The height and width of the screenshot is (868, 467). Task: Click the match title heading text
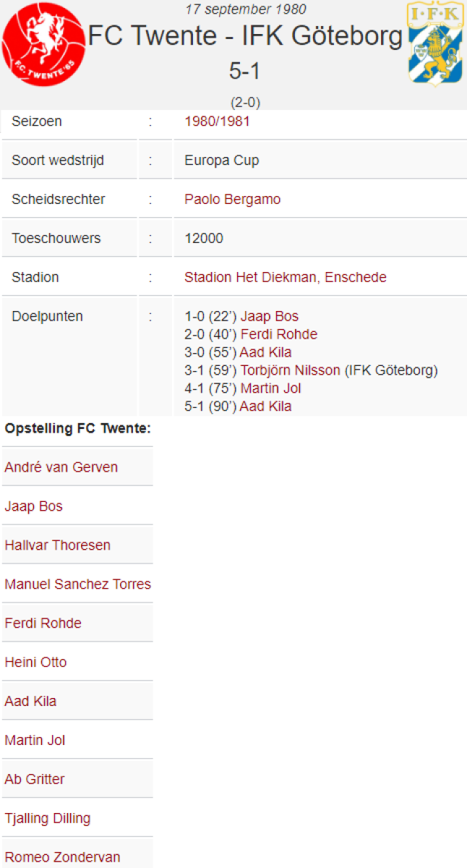click(x=245, y=36)
